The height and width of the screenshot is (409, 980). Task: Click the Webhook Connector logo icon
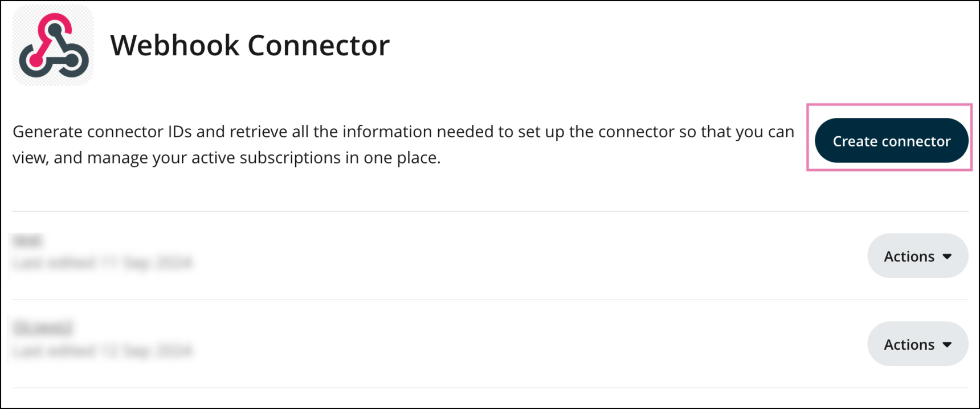coord(53,46)
